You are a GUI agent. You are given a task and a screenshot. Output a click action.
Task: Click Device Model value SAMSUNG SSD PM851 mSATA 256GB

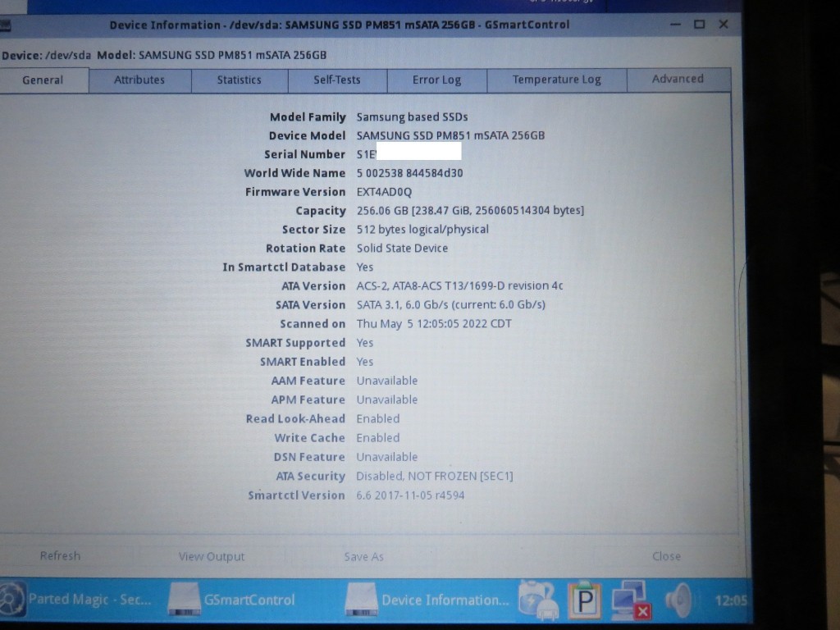pyautogui.click(x=450, y=135)
